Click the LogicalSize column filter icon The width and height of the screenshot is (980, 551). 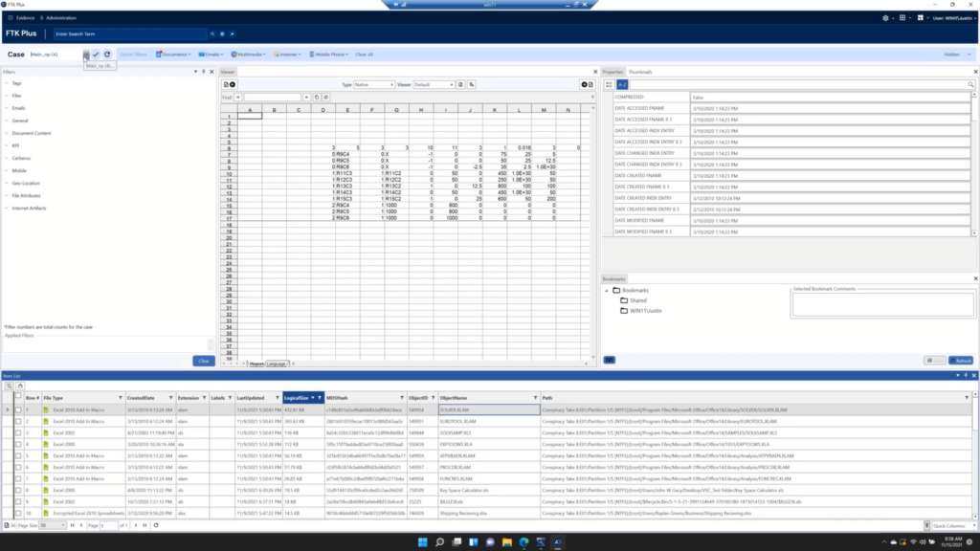(x=319, y=397)
